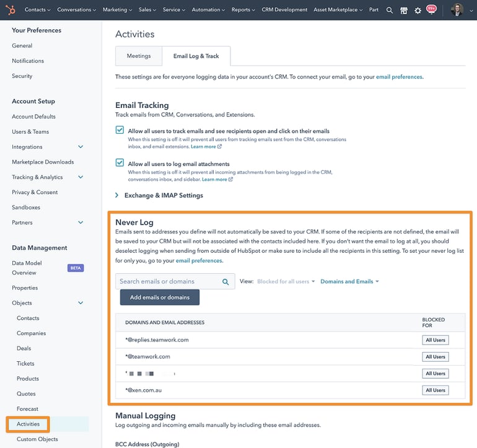This screenshot has height=448, width=477.
Task: Open Companies under Objects
Action: (x=32, y=333)
